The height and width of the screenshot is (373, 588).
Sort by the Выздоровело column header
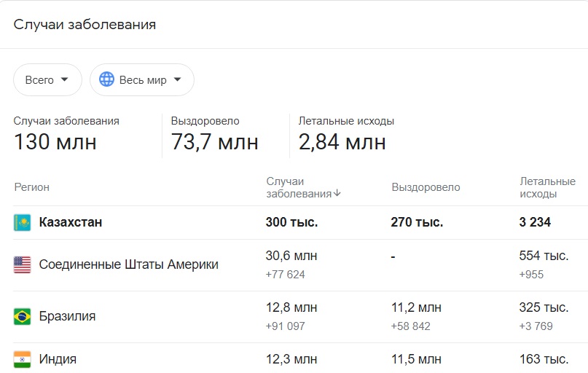coord(426,187)
